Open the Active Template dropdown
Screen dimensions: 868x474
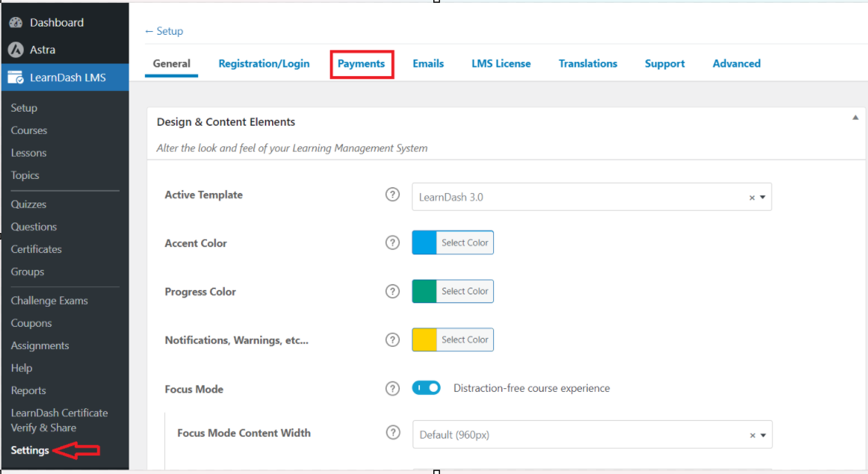pos(591,197)
